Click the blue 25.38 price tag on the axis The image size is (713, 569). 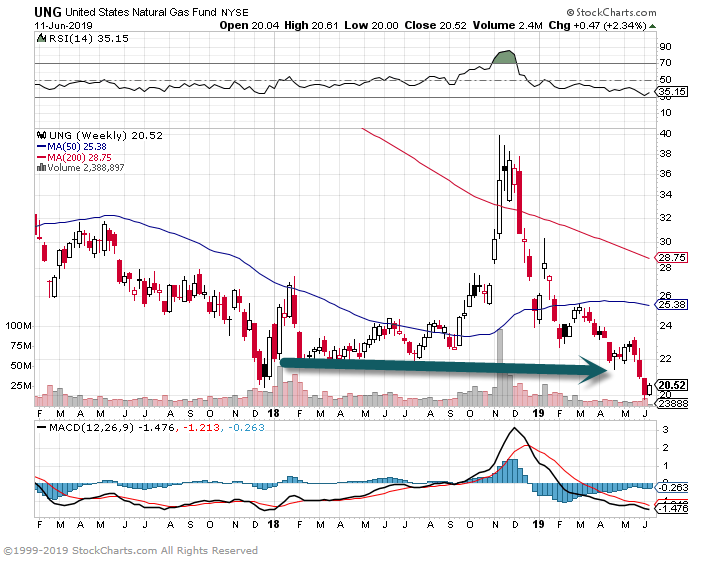(x=671, y=304)
